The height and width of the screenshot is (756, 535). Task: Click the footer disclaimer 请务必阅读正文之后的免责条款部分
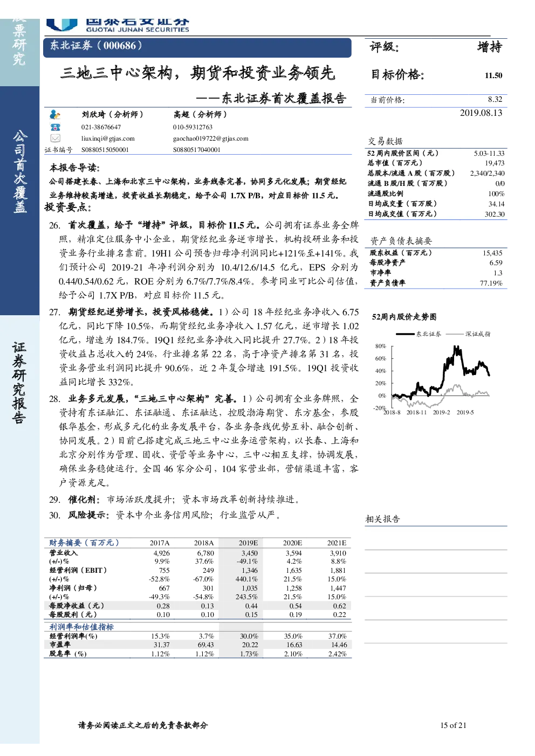pos(143,725)
